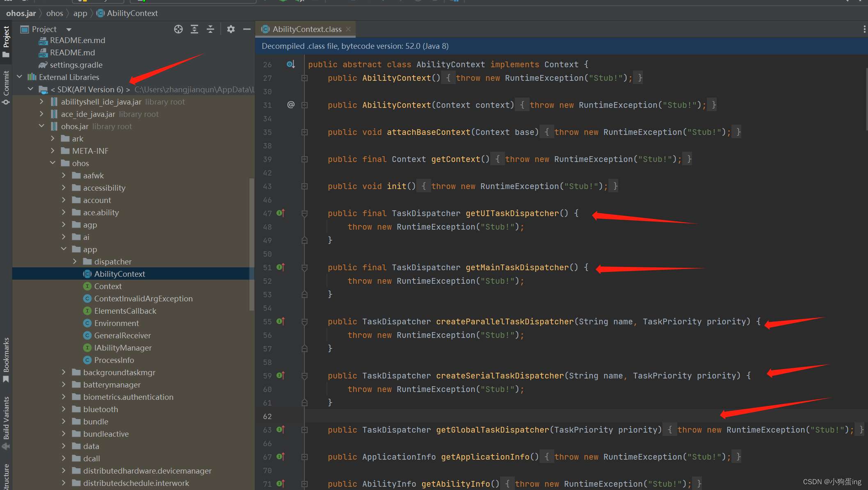
Task: Expand the META-INF folder
Action: point(53,150)
